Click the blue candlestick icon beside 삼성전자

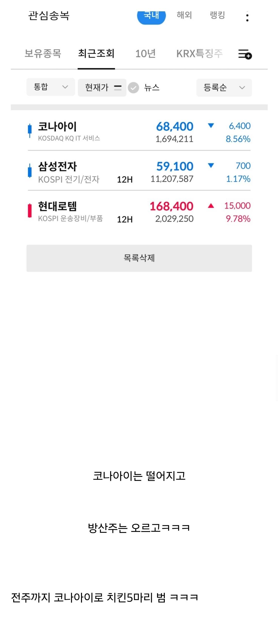click(x=30, y=171)
